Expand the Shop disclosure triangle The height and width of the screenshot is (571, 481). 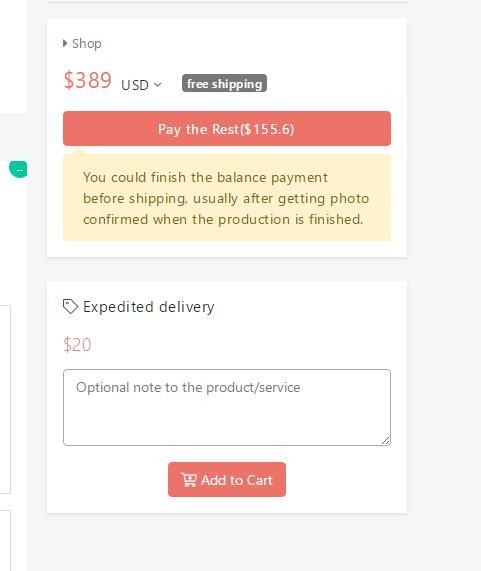[x=65, y=43]
